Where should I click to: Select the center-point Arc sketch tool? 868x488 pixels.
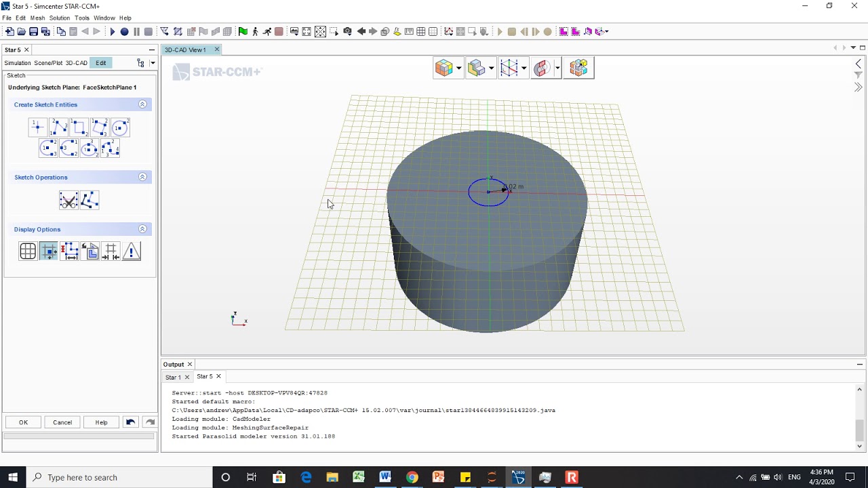coord(48,148)
